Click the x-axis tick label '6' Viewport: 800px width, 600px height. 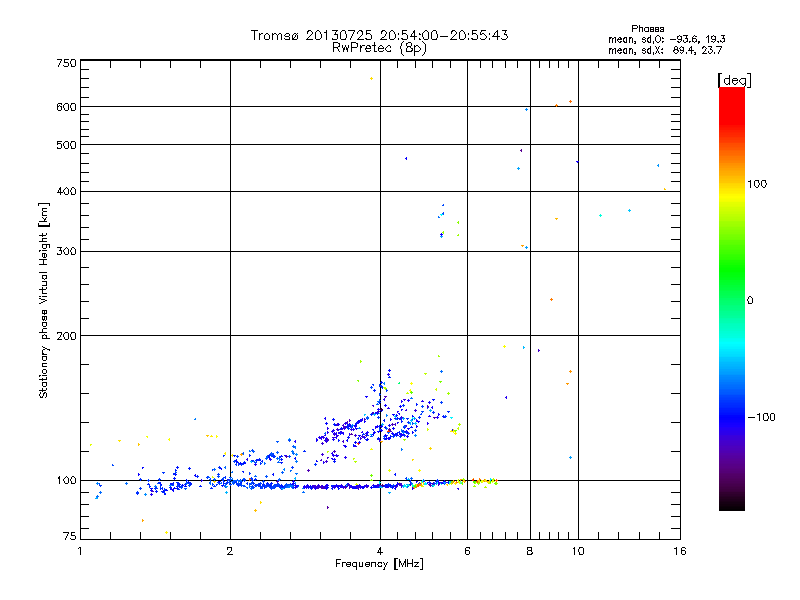(x=467, y=551)
